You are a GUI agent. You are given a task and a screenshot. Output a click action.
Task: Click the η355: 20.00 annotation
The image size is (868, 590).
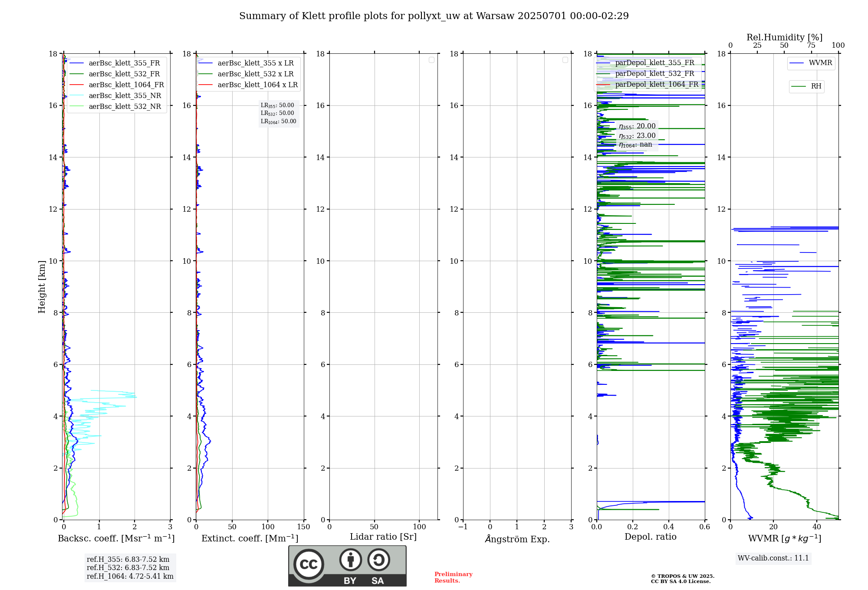tap(637, 126)
